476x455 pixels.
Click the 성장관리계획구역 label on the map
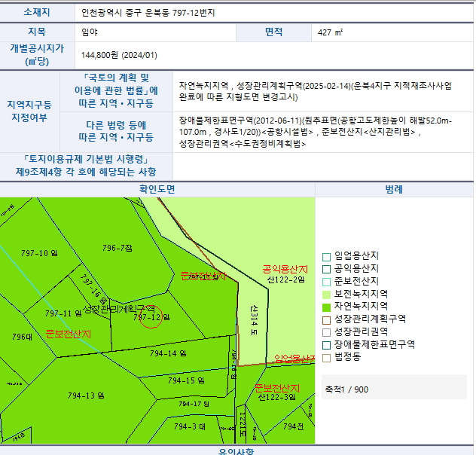click(119, 310)
